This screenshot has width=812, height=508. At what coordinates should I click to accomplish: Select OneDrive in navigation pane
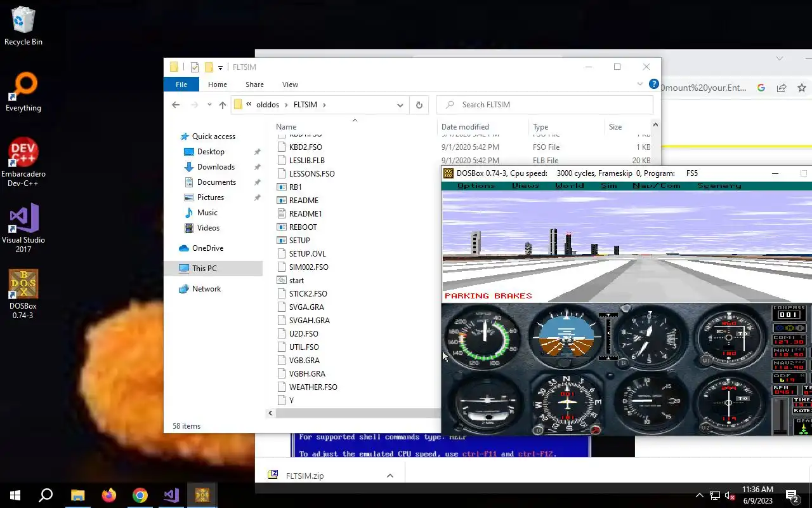coord(207,248)
